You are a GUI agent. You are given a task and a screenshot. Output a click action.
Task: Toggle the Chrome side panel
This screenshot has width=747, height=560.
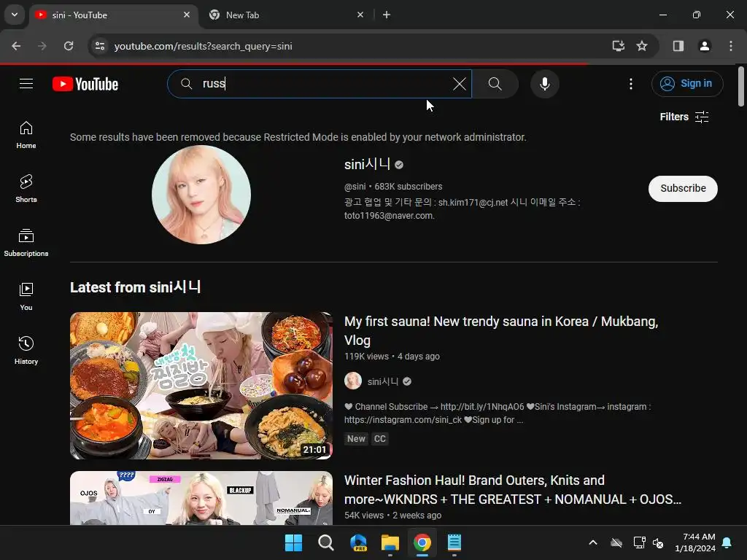point(678,46)
